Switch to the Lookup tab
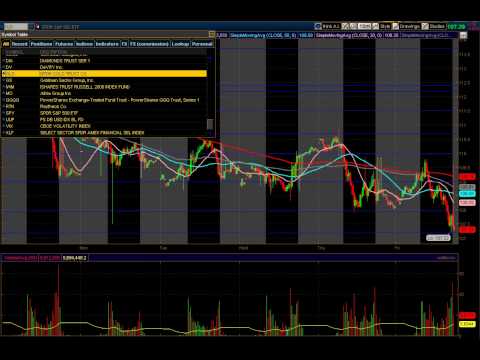The height and width of the screenshot is (360, 480). 180,44
